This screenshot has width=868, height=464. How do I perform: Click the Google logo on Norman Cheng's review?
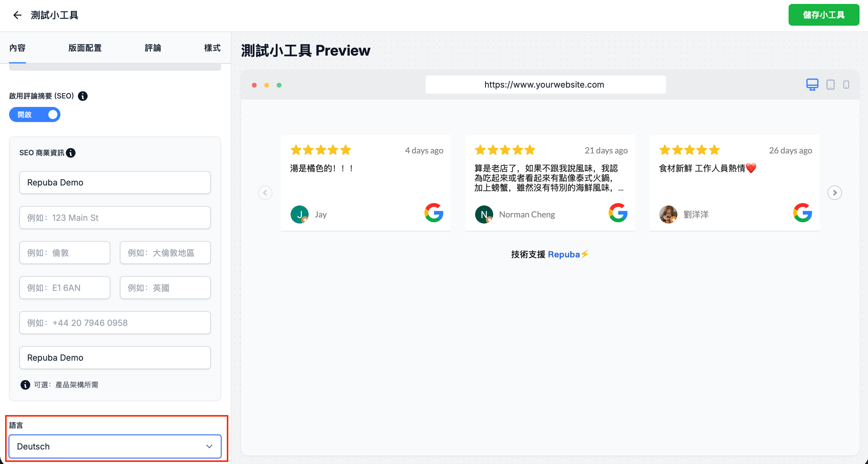[x=618, y=213]
